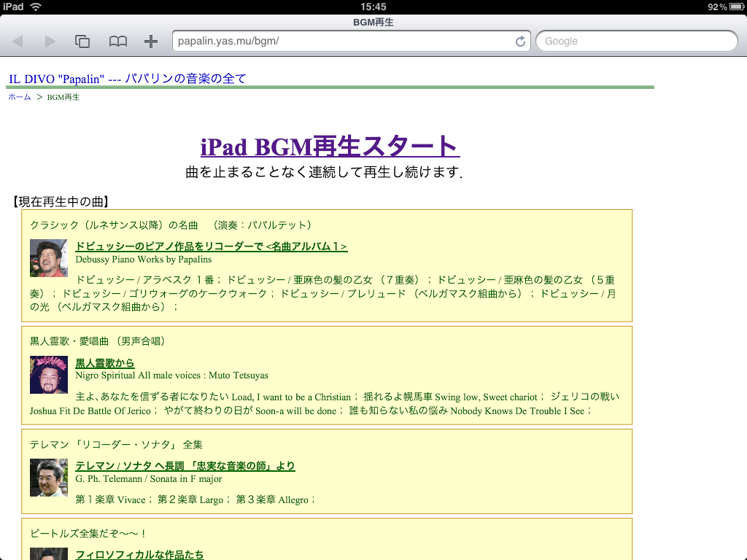747x560 pixels.
Task: Open IL DIVO "Papalin" site title link
Action: point(127,79)
